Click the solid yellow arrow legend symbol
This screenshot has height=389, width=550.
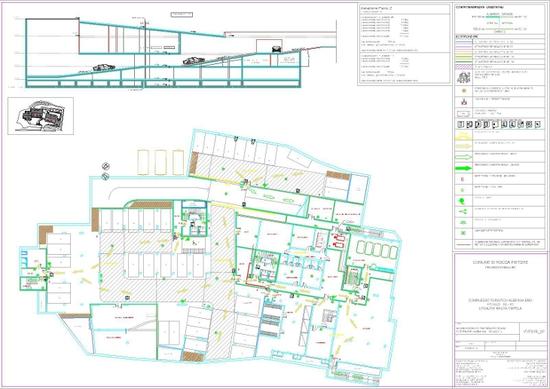463,146
